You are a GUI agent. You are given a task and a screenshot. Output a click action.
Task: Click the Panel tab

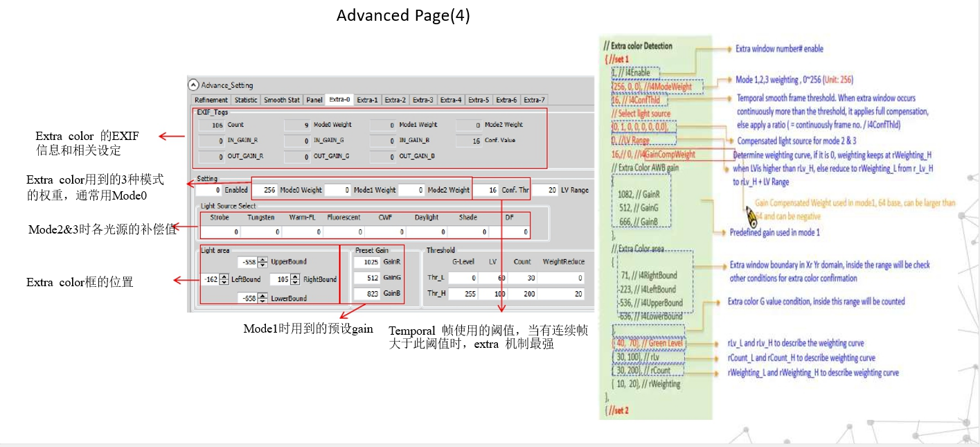tap(314, 100)
